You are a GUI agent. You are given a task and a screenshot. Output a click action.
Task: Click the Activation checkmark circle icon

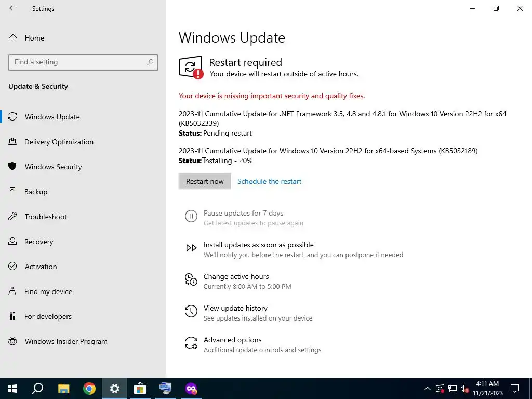coord(12,267)
